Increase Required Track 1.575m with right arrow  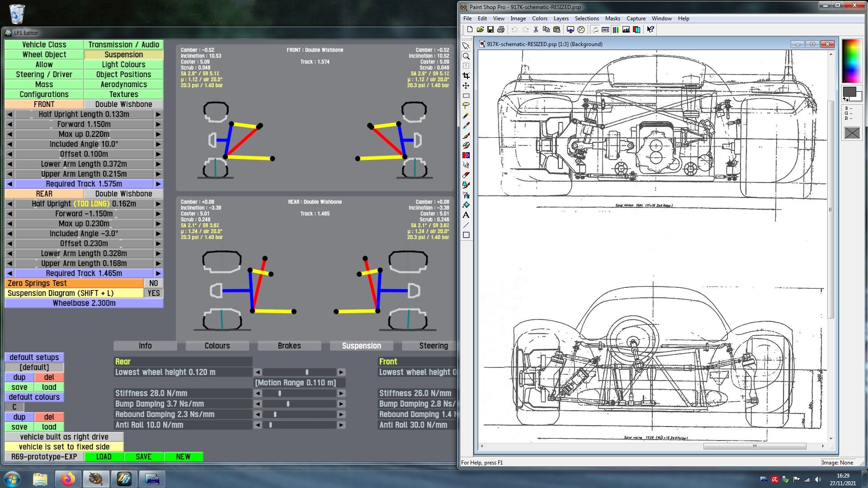[x=158, y=184]
